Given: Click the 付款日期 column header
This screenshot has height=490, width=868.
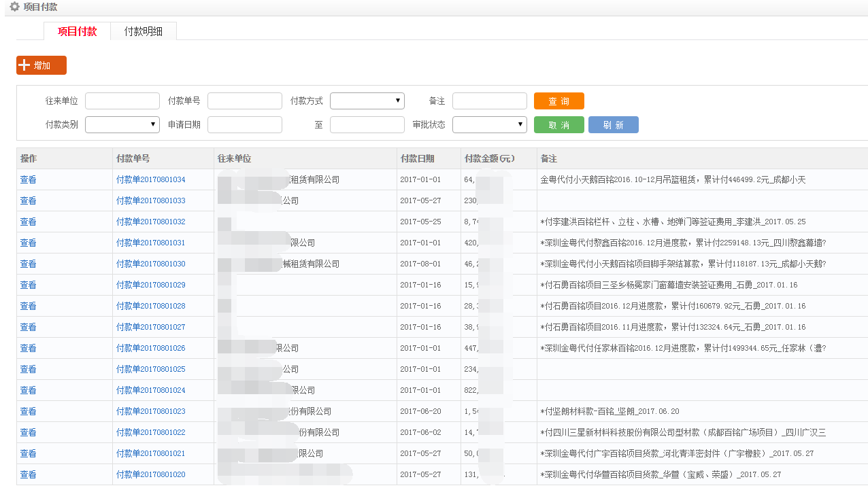Looking at the screenshot, I should [417, 159].
